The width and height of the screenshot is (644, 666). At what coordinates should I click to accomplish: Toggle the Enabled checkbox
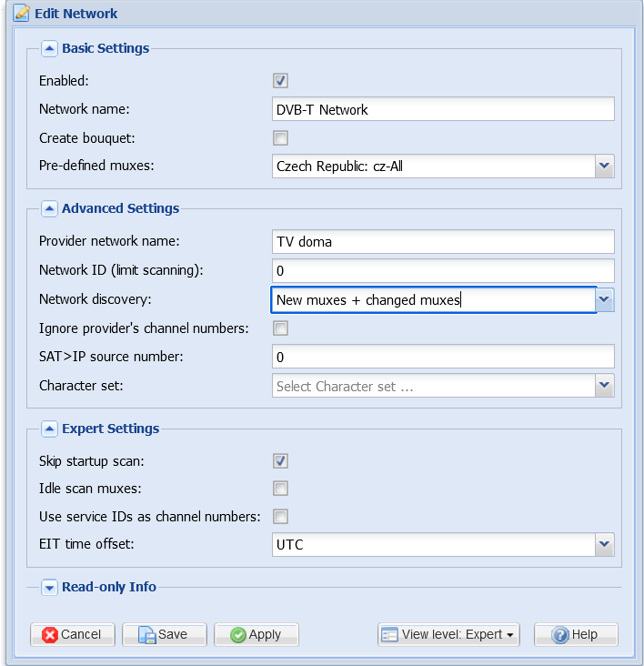(280, 81)
